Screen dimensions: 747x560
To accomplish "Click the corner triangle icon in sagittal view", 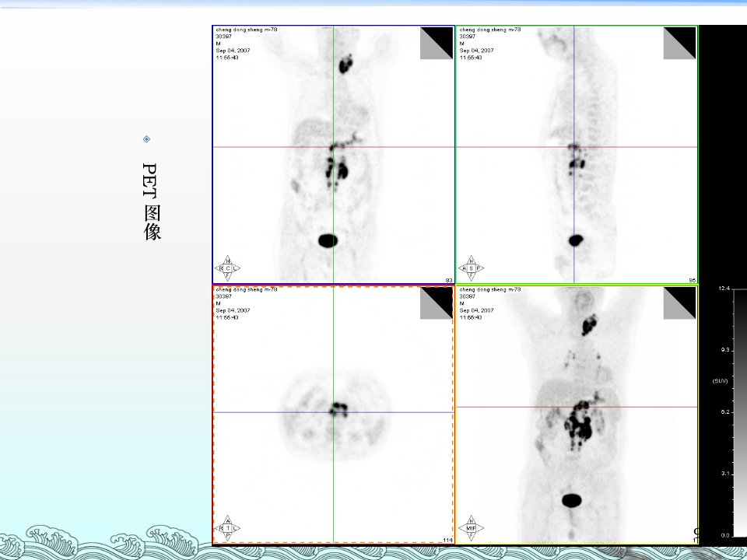I will tap(679, 44).
